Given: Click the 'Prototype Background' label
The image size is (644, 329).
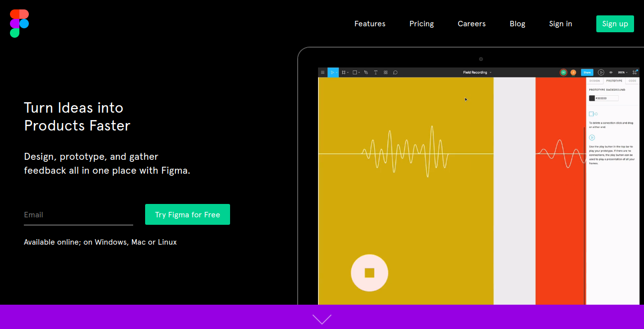Looking at the screenshot, I should click(607, 90).
